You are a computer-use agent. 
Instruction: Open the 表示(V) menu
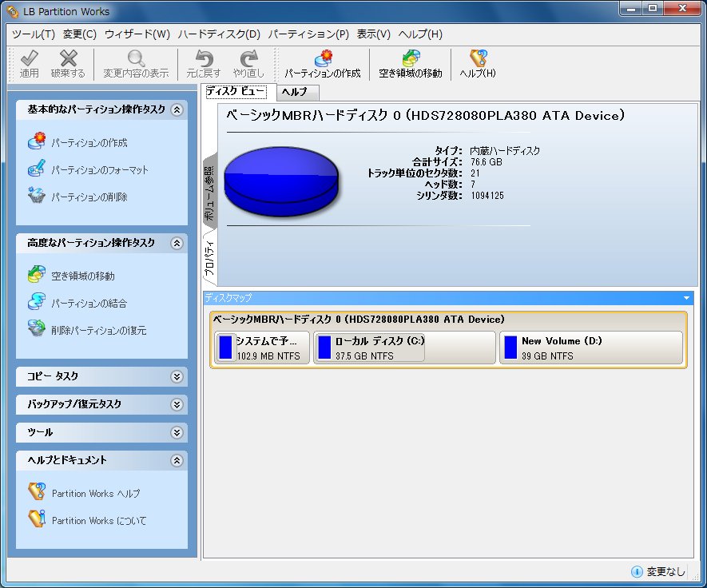coord(373,34)
